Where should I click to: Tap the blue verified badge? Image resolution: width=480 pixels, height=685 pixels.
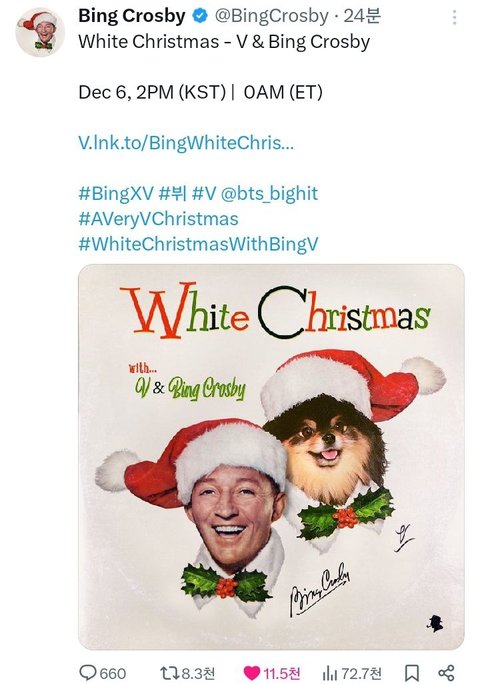pos(200,17)
